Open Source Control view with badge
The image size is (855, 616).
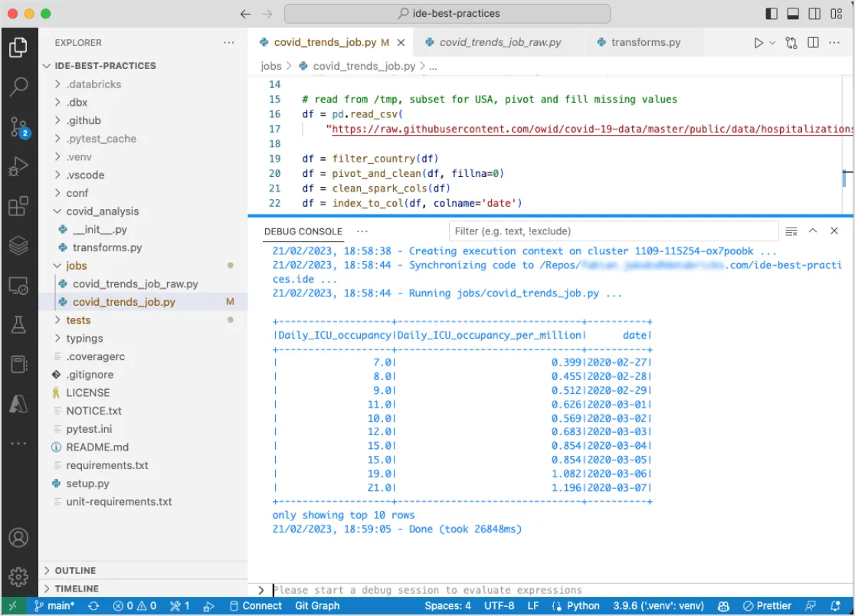[18, 126]
